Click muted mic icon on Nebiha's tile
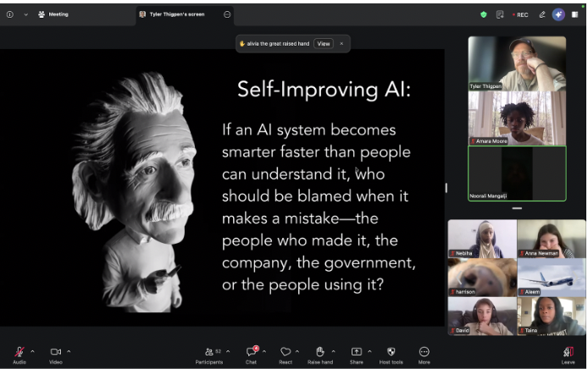This screenshot has width=588, height=369. coord(453,254)
